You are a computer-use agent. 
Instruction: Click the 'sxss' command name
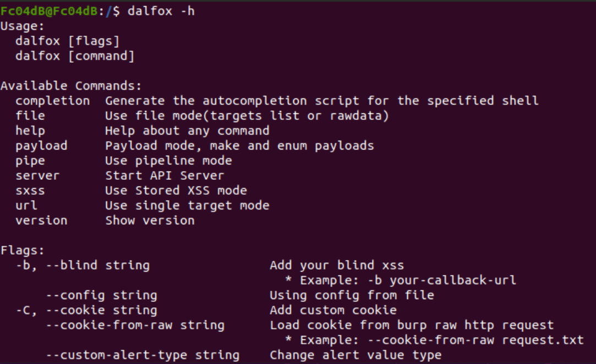30,190
